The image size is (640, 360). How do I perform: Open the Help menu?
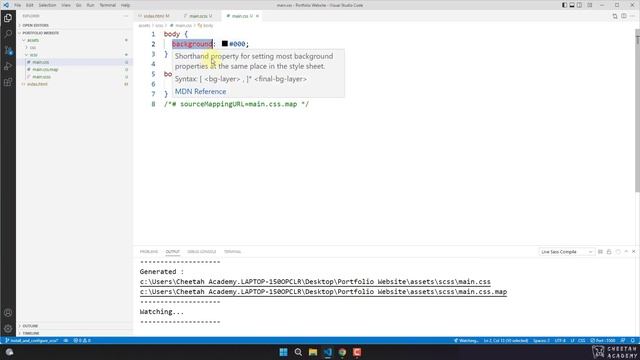pyautogui.click(x=125, y=5)
